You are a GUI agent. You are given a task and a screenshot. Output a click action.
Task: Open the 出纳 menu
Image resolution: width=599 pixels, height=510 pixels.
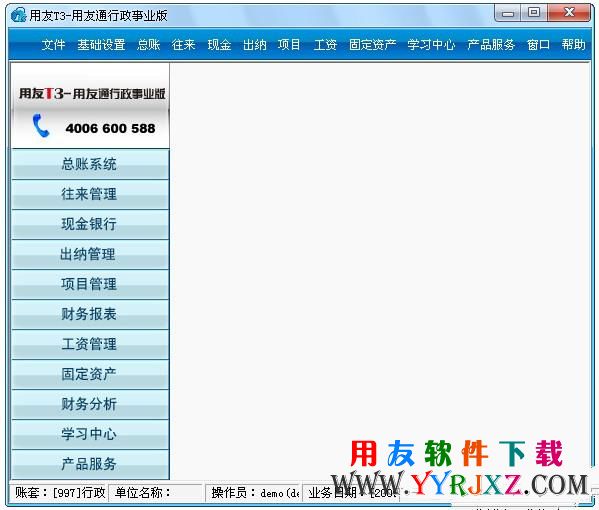pyautogui.click(x=254, y=45)
